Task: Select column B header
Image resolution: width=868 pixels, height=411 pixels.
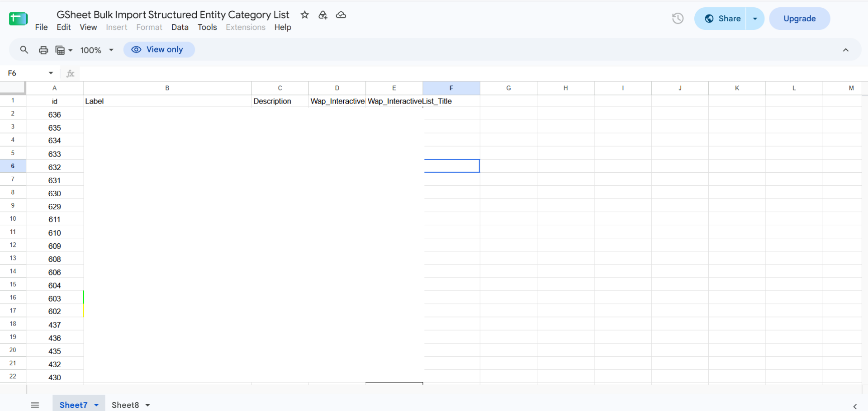Action: point(167,88)
